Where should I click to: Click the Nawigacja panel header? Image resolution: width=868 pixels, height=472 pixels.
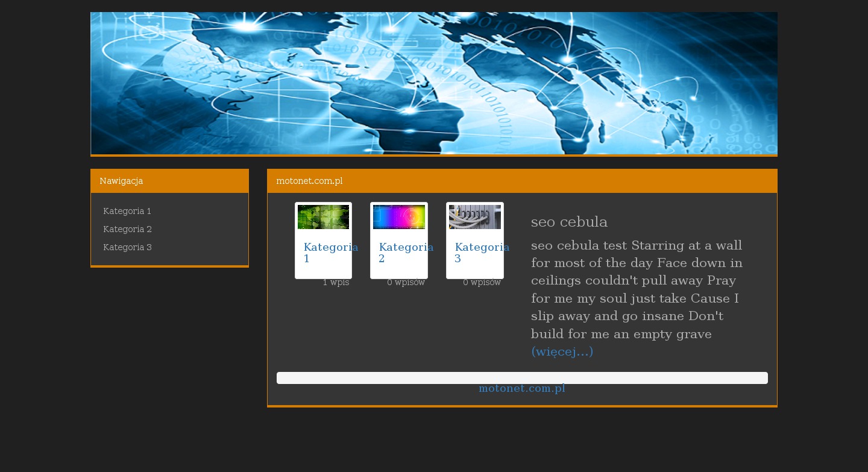tap(169, 181)
